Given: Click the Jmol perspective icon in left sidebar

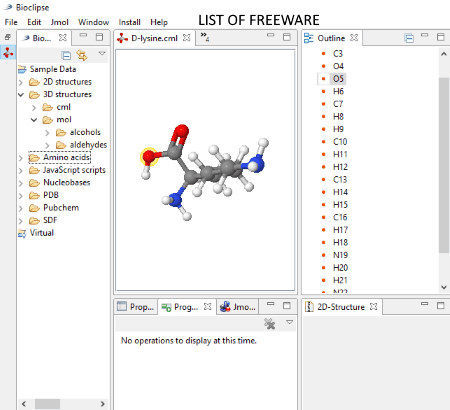Looking at the screenshot, I should coord(8,53).
